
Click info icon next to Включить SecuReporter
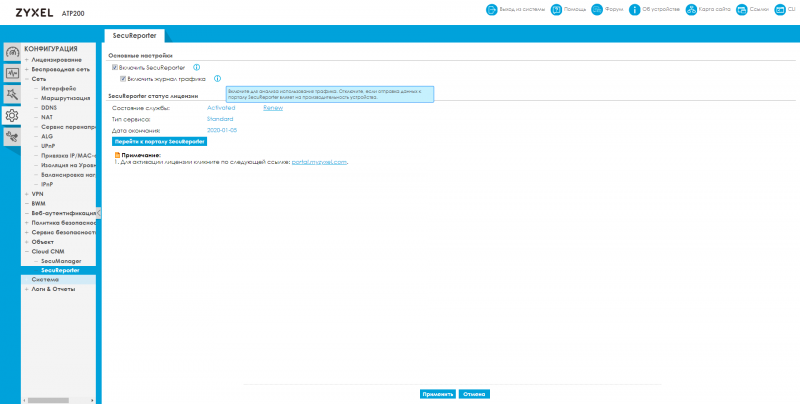pyautogui.click(x=196, y=67)
